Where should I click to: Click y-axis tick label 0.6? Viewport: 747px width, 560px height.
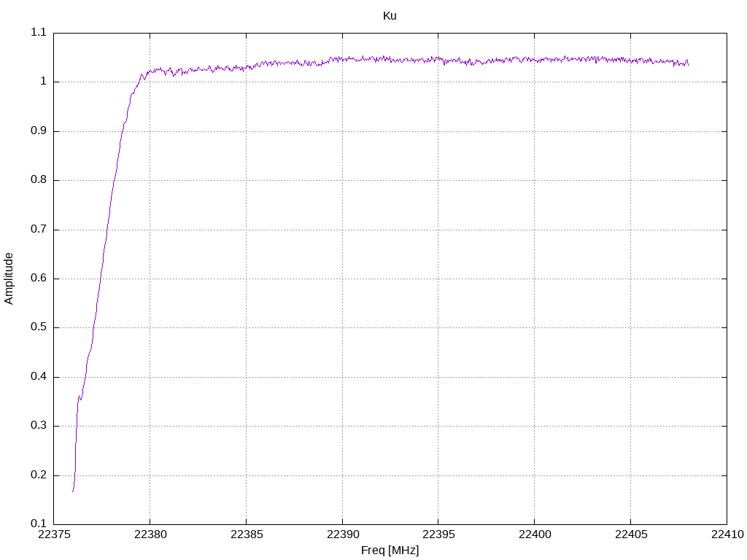pyautogui.click(x=39, y=278)
